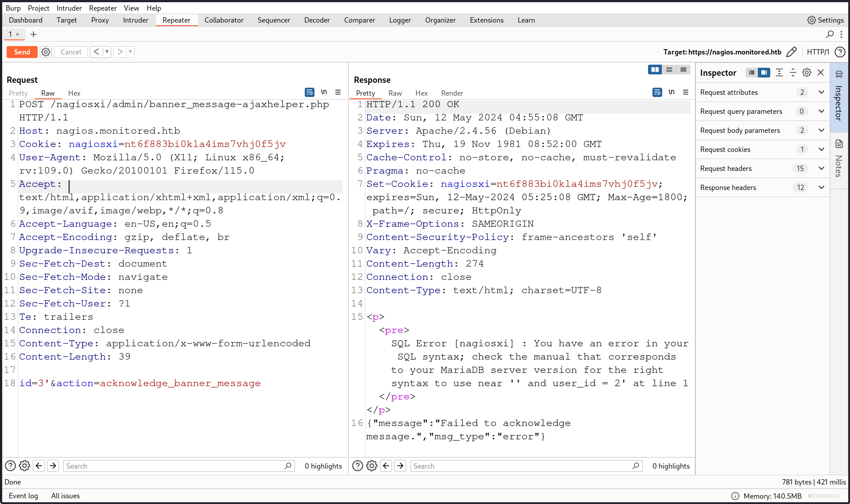Open back history dropdown arrow
Image resolution: width=850 pixels, height=504 pixels.
click(x=107, y=52)
